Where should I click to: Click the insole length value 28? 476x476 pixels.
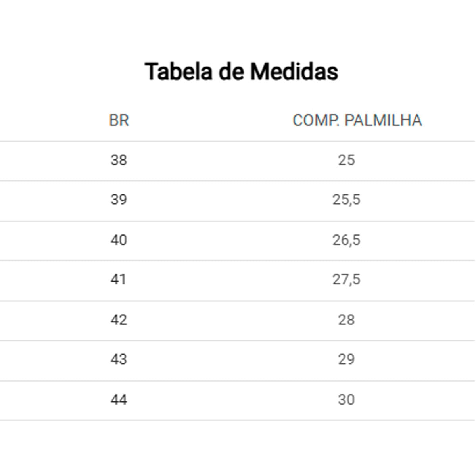pyautogui.click(x=346, y=320)
